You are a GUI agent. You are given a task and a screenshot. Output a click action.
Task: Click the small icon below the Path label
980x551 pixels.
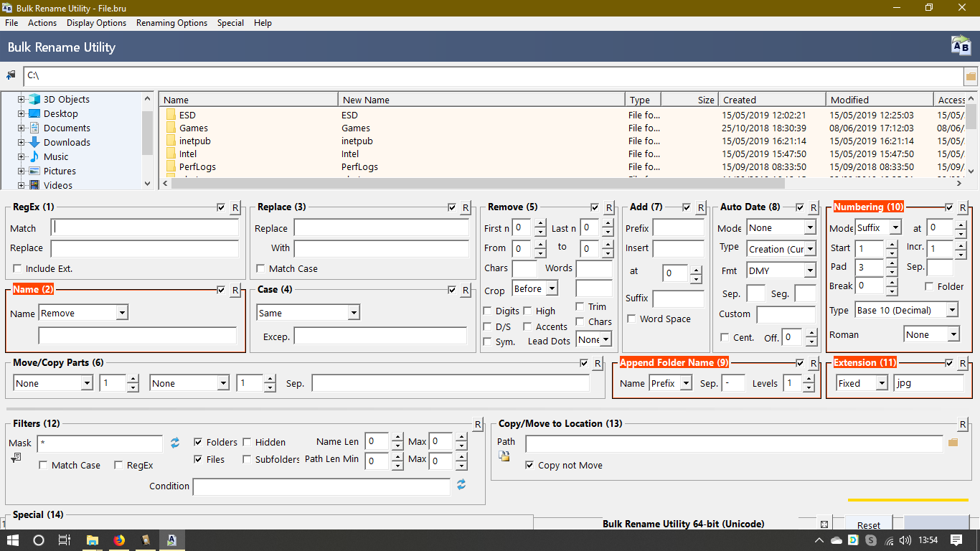504,456
